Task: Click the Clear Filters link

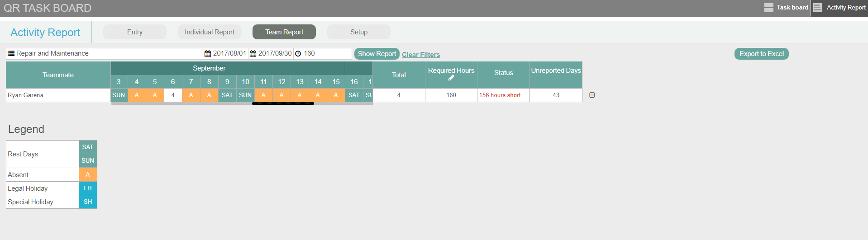Action: (421, 55)
